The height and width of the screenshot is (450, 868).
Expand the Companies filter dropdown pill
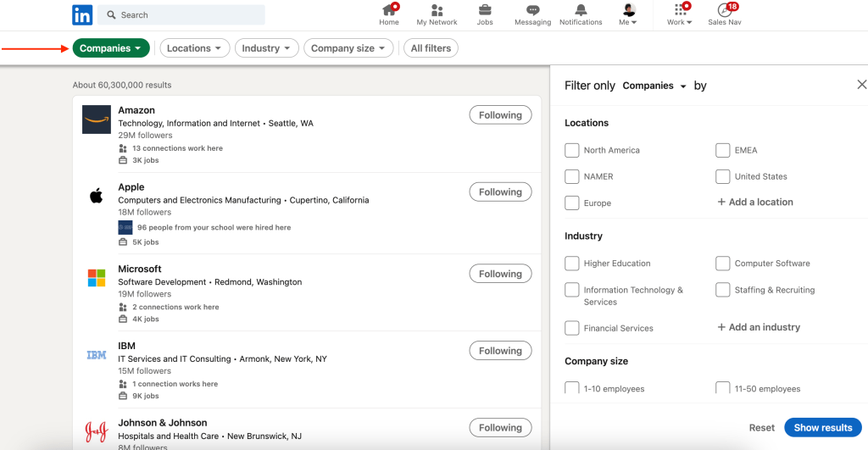(x=111, y=48)
